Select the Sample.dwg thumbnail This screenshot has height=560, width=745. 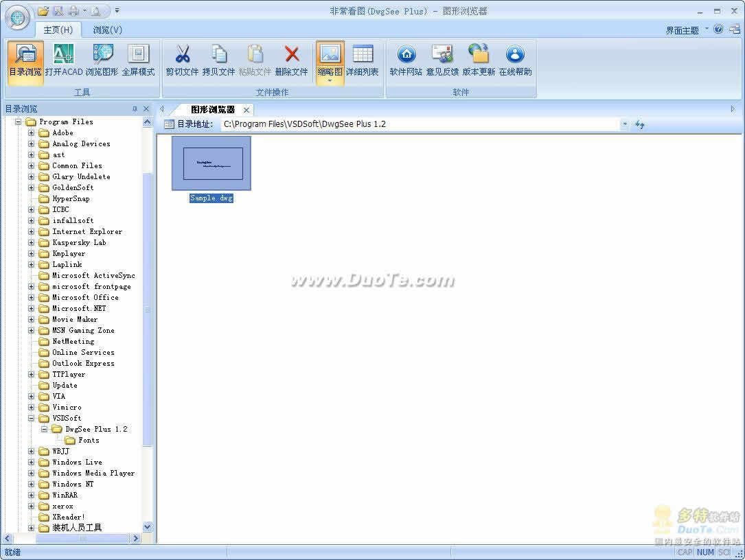tap(211, 163)
